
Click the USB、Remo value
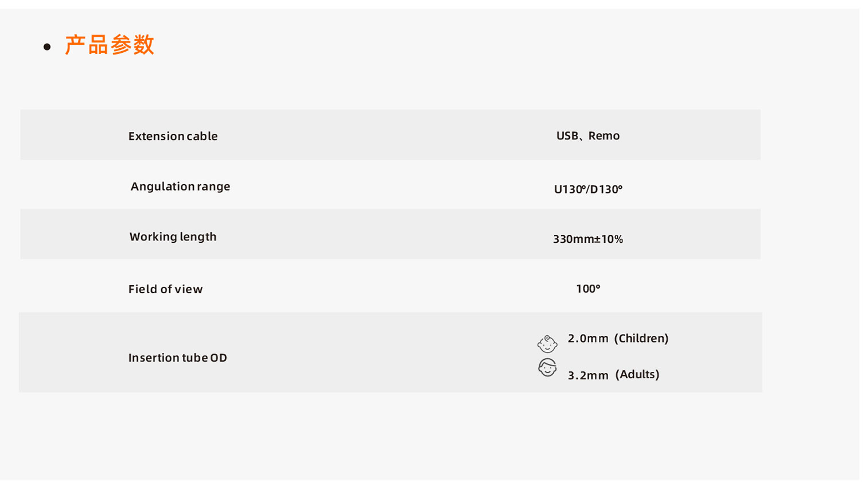tap(588, 135)
